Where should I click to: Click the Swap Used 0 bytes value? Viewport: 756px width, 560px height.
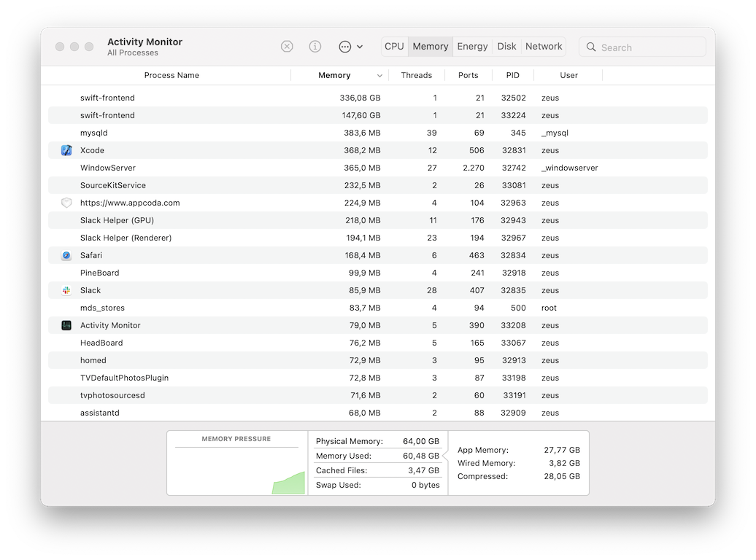(425, 485)
